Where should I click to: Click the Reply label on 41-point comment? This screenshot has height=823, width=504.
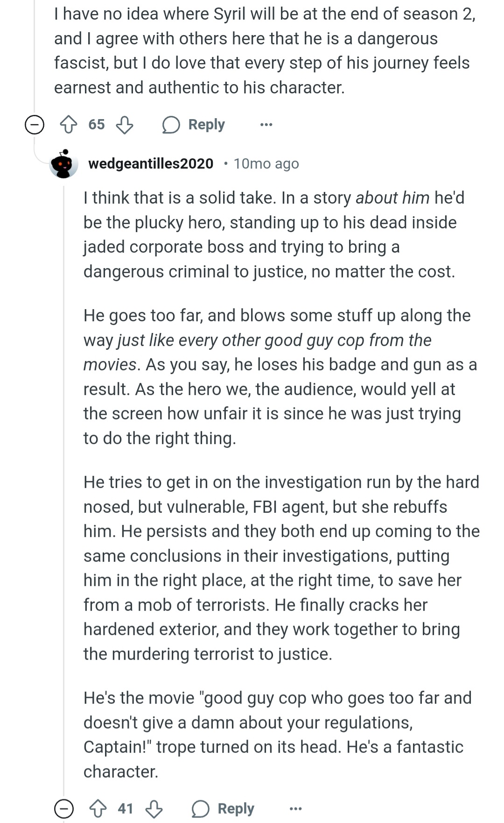click(236, 809)
